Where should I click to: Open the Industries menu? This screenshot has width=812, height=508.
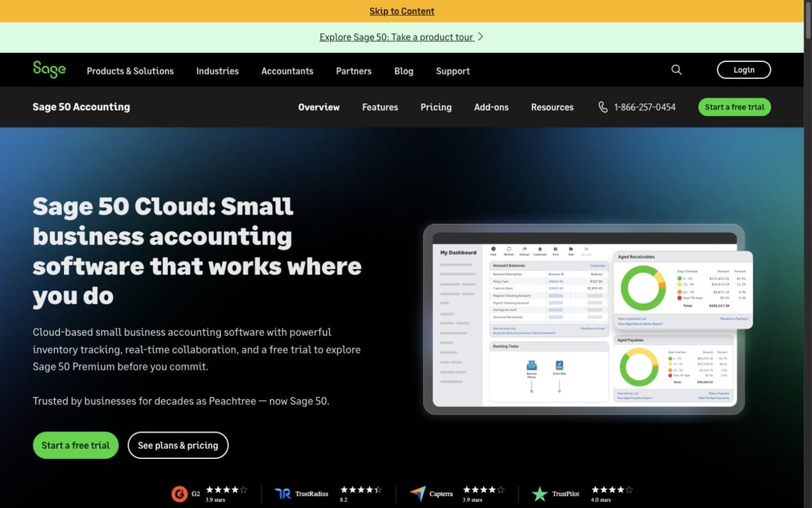pyautogui.click(x=217, y=71)
